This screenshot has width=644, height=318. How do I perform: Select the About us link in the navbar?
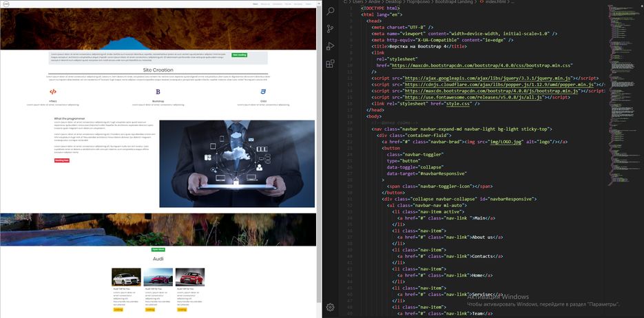(x=265, y=4)
